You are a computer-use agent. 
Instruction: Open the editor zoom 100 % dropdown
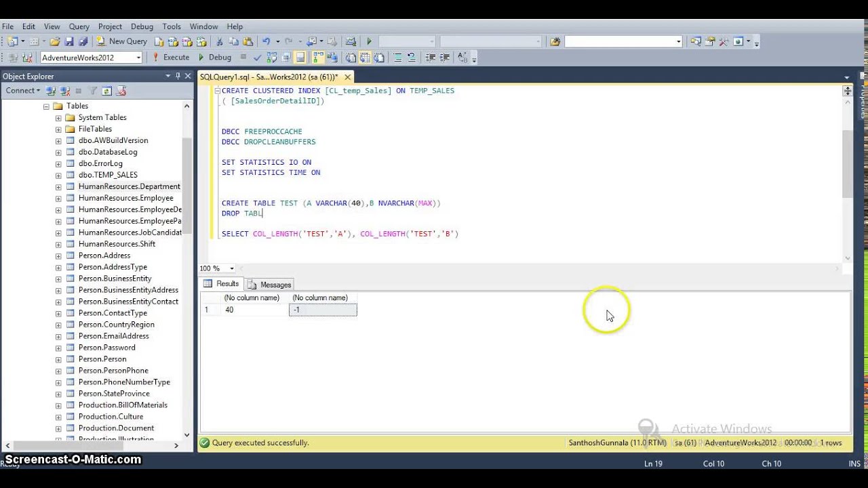(x=231, y=268)
